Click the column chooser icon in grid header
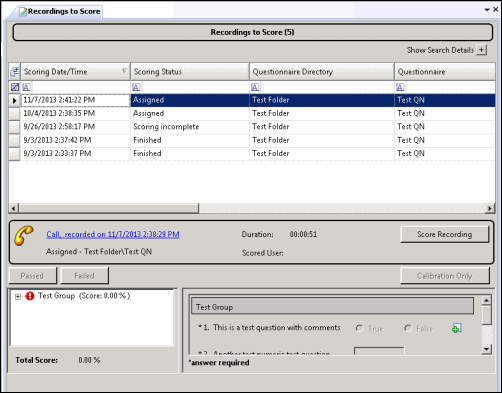 coord(15,72)
